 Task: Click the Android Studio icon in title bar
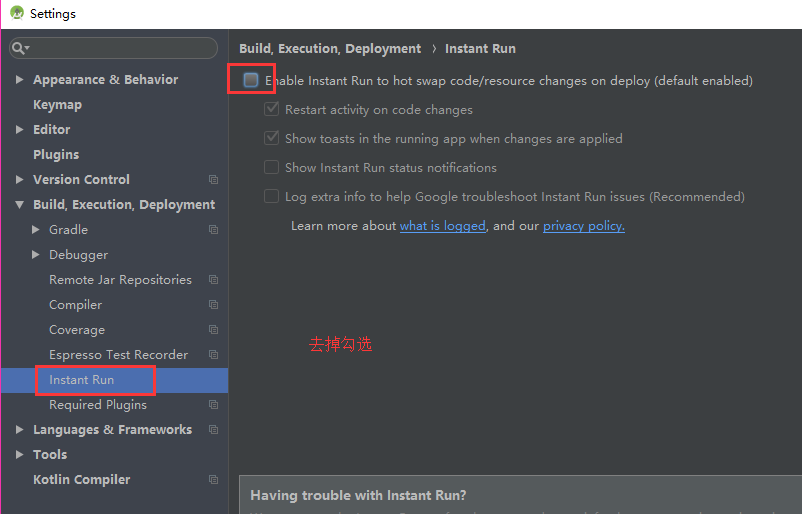pos(17,13)
